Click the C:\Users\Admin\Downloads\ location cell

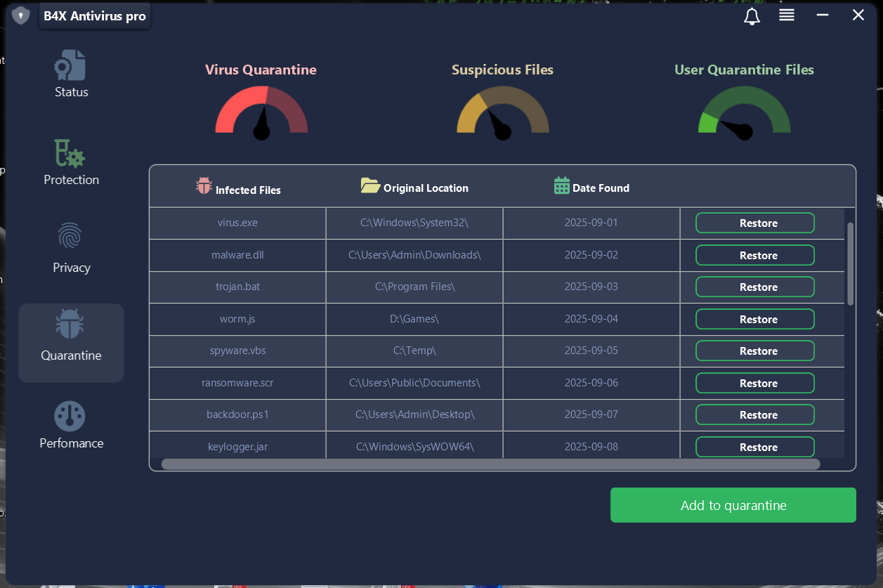coord(414,255)
